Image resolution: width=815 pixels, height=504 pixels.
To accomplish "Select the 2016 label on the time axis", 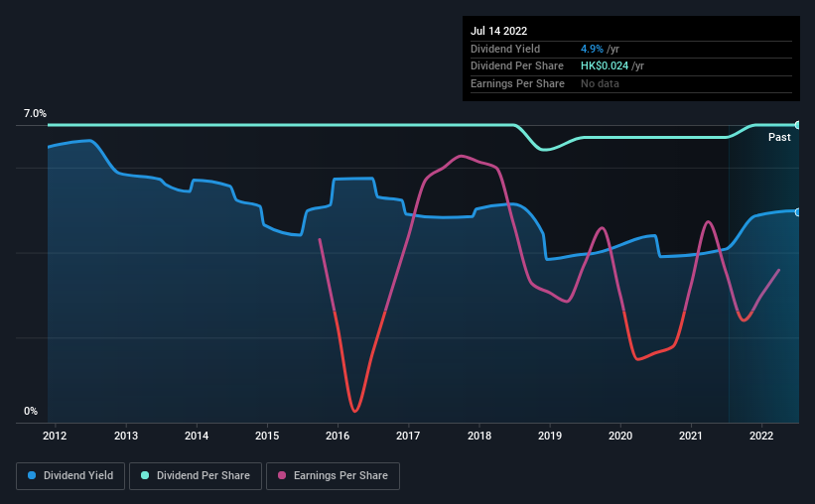I will (338, 436).
